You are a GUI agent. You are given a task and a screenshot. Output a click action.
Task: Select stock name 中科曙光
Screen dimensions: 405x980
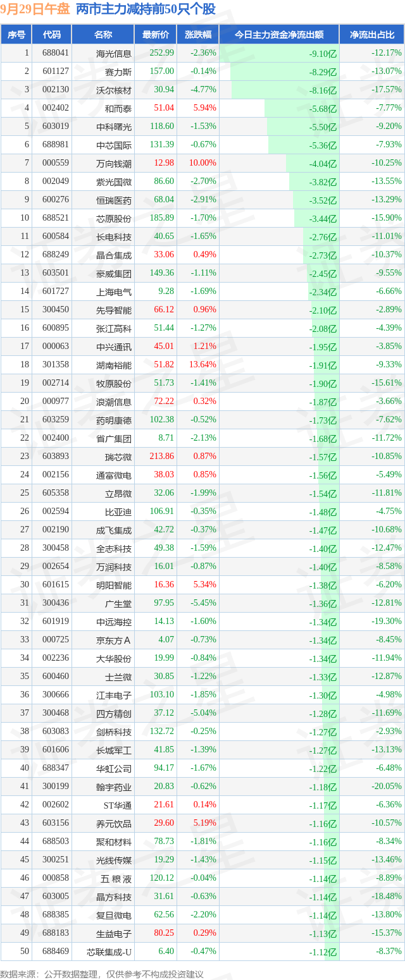114,126
